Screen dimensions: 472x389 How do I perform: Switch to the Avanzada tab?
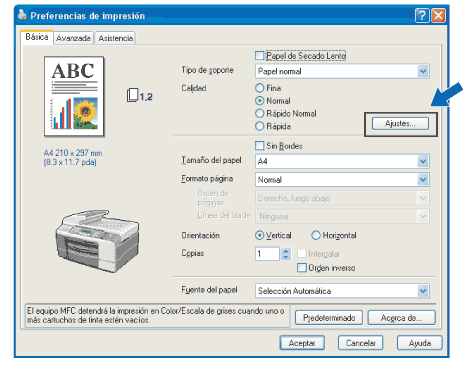point(73,38)
